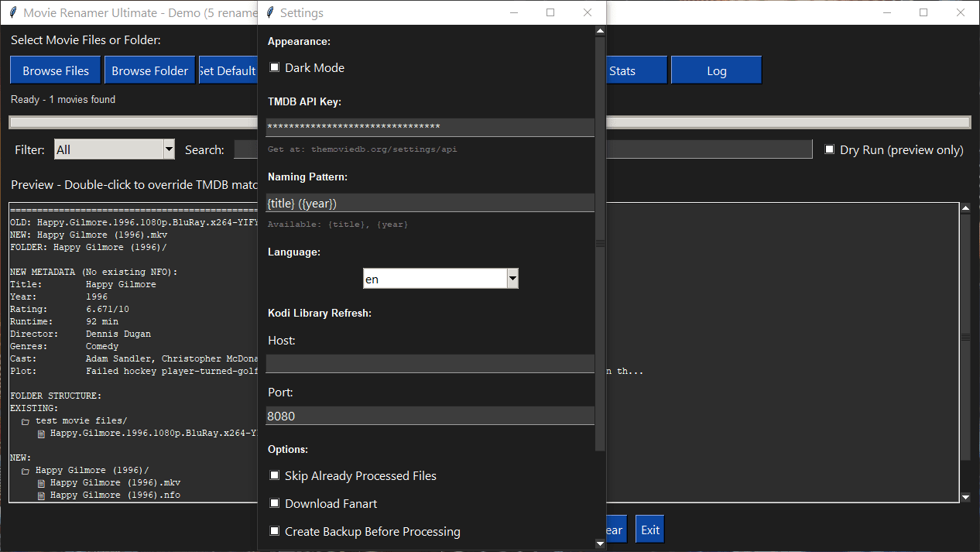The height and width of the screenshot is (552, 980).
Task: Click the file icon beside Happy Gilmore (1996).mkv
Action: coord(40,482)
